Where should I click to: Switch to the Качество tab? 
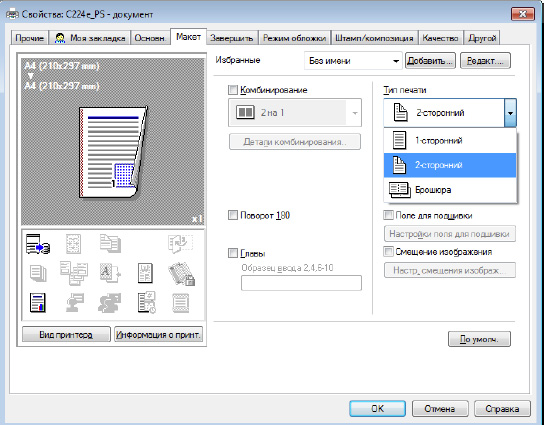click(x=440, y=38)
